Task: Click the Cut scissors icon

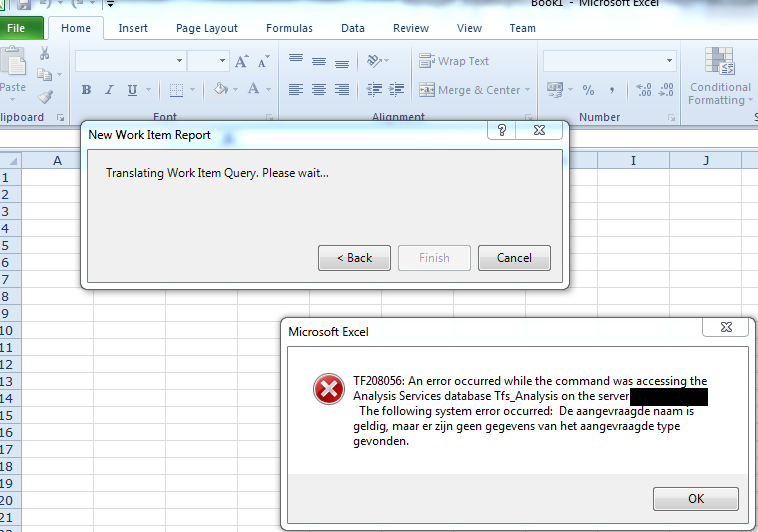Action: click(x=44, y=54)
